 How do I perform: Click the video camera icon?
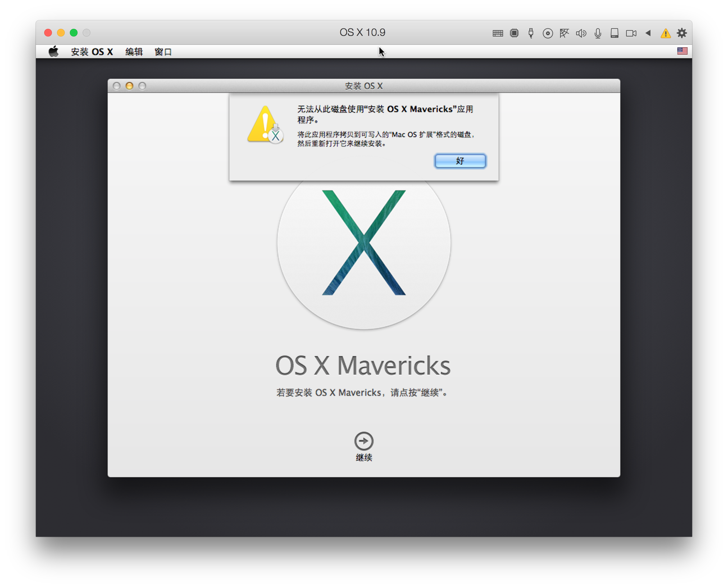631,33
